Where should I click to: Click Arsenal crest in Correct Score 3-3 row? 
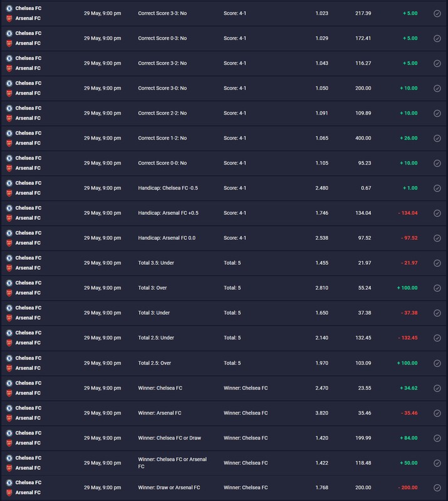pos(9,19)
